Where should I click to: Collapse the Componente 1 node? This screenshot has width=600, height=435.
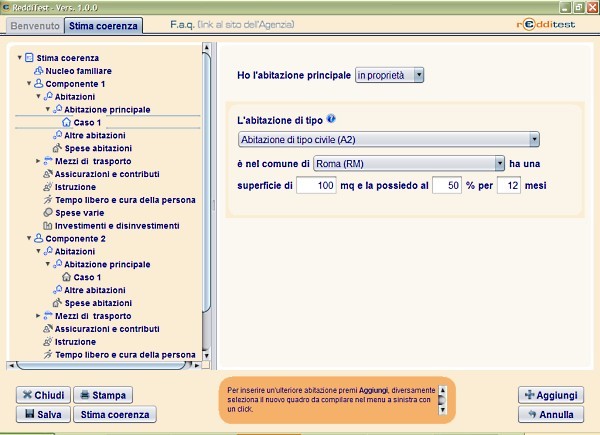[29, 83]
